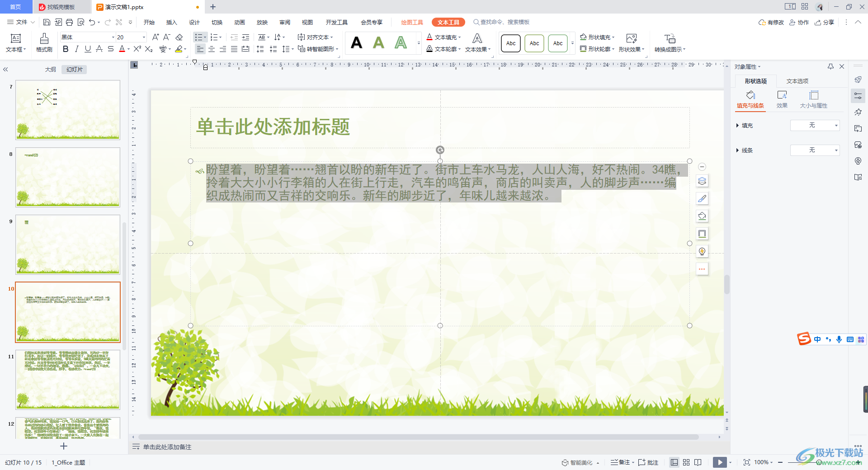Click the Comments (批注) button
The image size is (868, 470).
coord(648,462)
